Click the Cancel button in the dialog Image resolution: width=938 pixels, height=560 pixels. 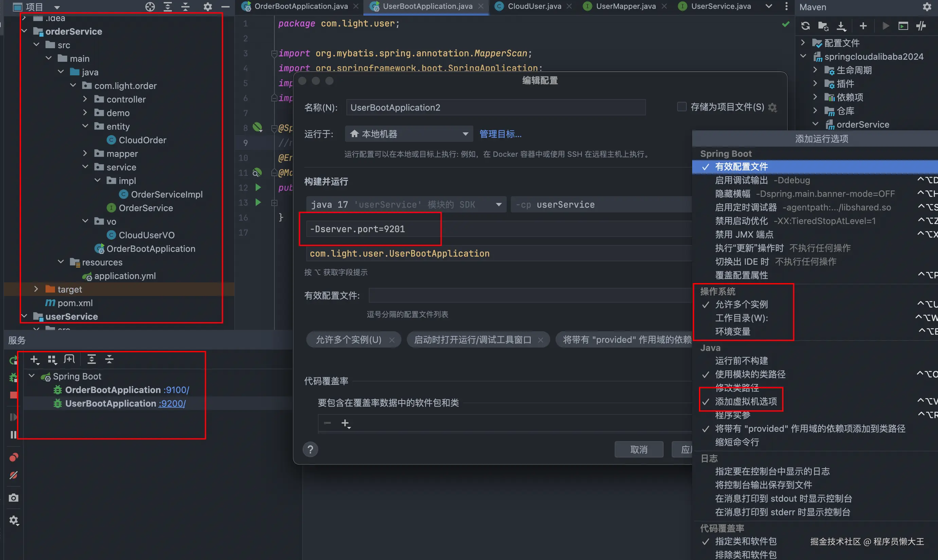638,449
